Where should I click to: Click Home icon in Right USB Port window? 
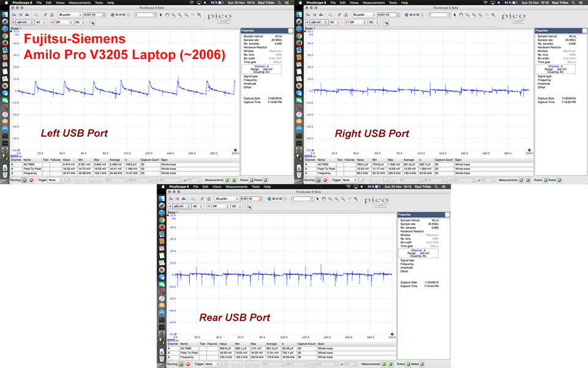pos(345,15)
